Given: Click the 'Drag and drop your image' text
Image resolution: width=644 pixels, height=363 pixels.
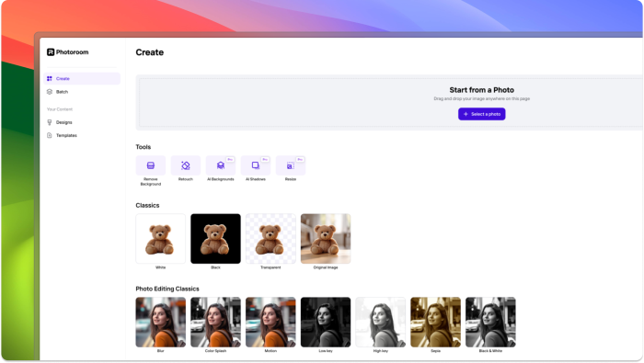Looking at the screenshot, I should [x=482, y=99].
